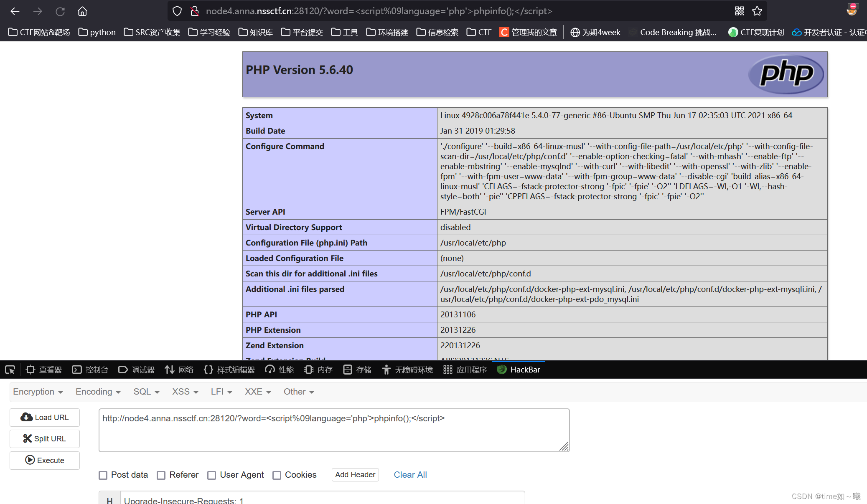Open the 为期4week bookmark

pos(595,32)
